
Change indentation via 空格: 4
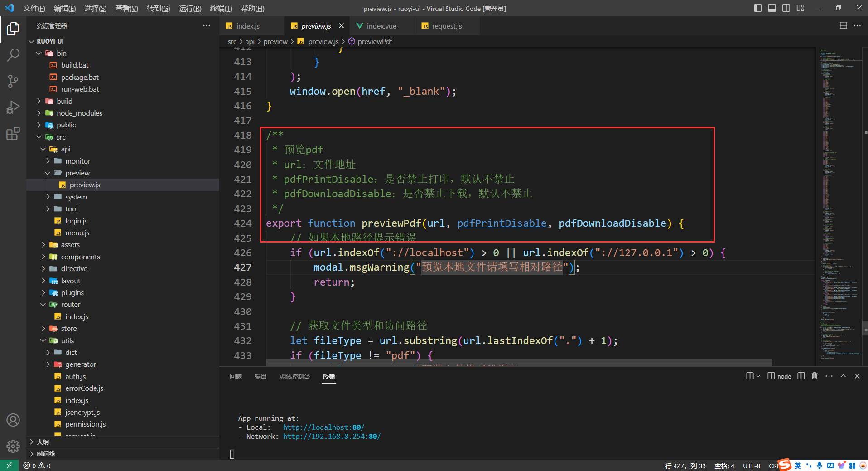click(724, 466)
